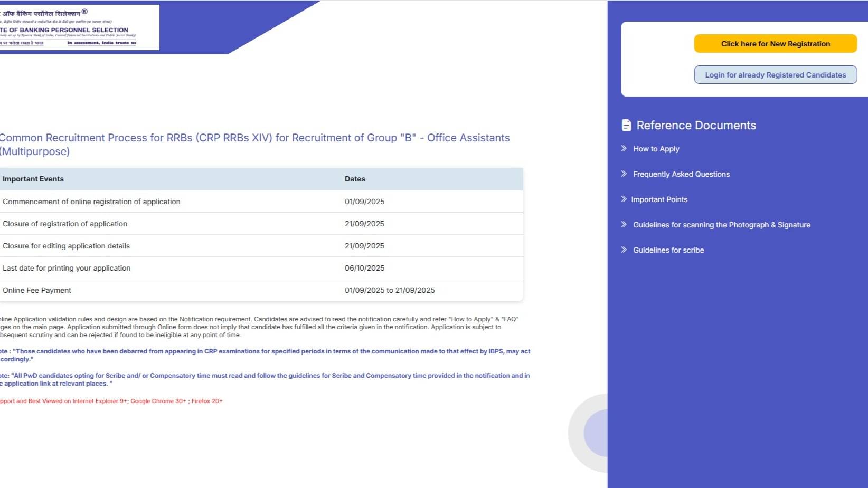Select the Online Fee Payment row label
868x488 pixels.
[x=37, y=290]
